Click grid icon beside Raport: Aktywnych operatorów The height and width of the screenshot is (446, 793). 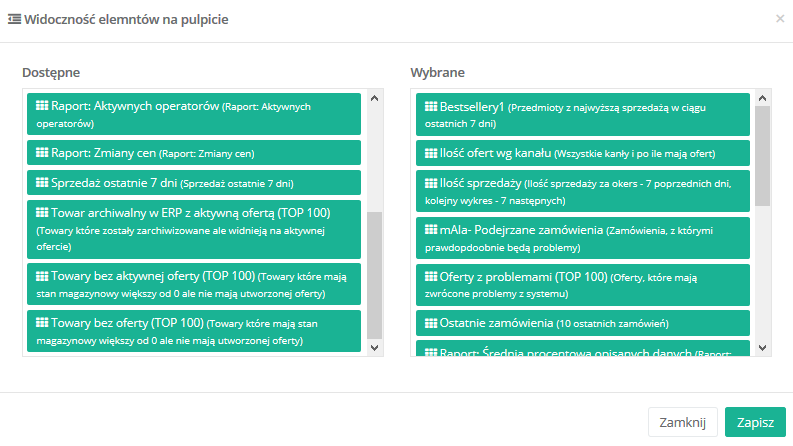[x=42, y=105]
